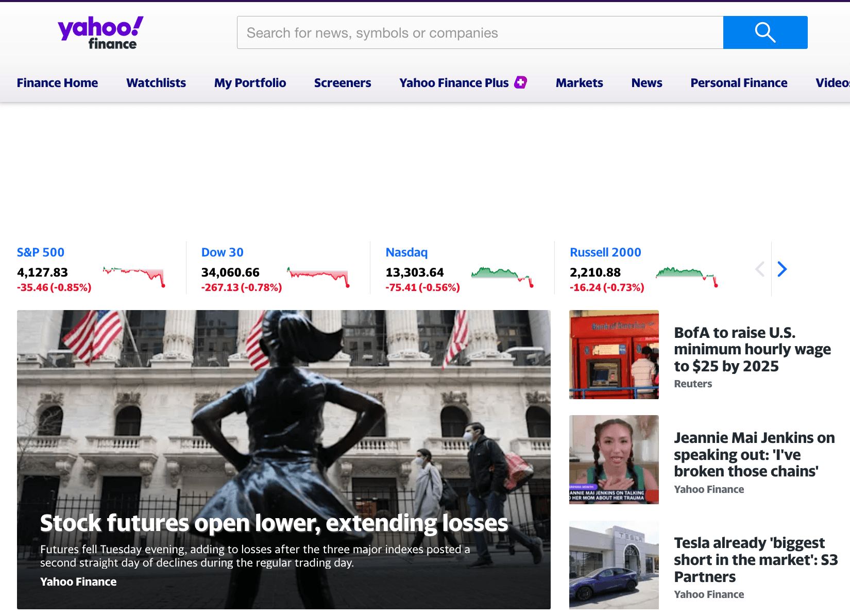Image resolution: width=850 pixels, height=616 pixels.
Task: Click the Nasdaq sparkline chart
Action: click(502, 276)
